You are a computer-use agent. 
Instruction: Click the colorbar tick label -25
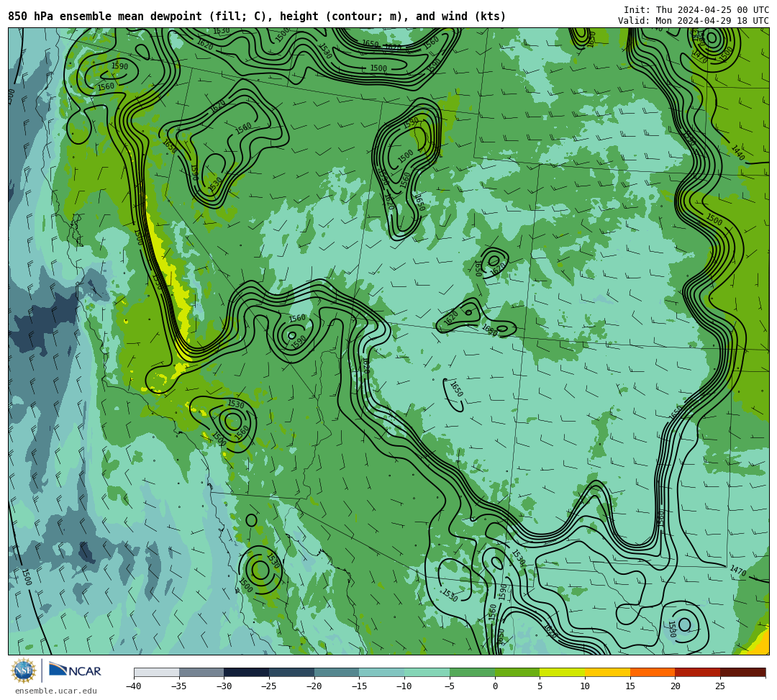(268, 686)
